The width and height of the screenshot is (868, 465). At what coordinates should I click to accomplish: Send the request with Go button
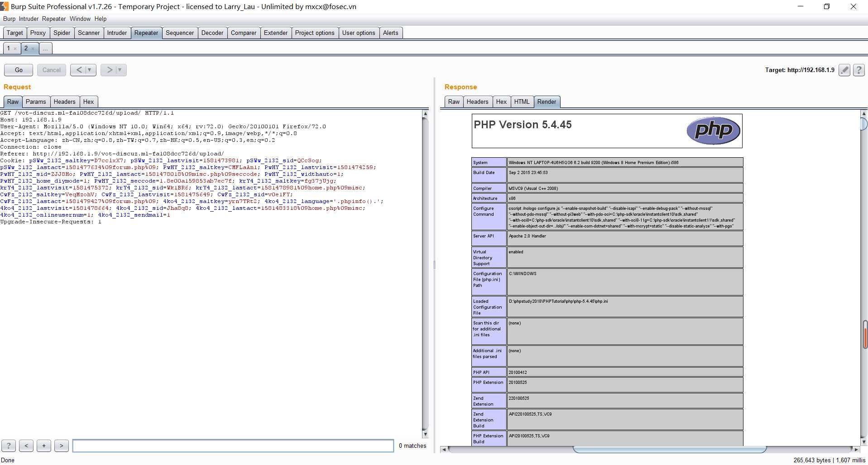click(19, 70)
